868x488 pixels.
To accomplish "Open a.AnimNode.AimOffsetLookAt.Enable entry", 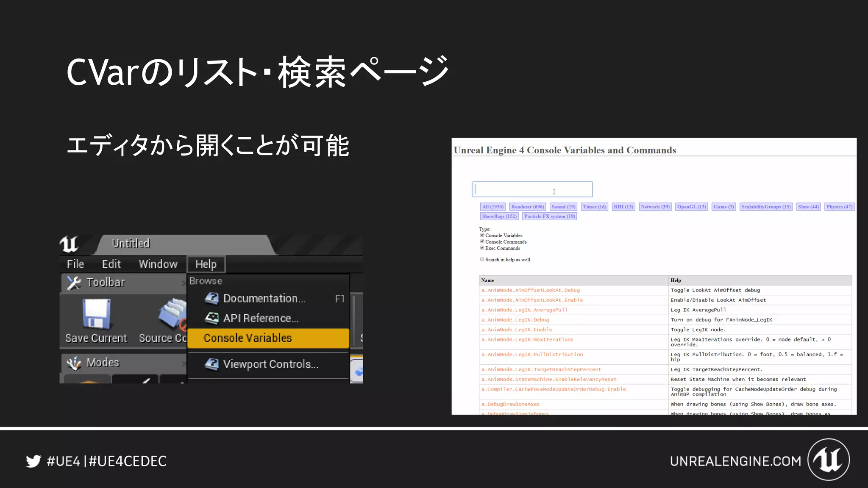I will [x=532, y=300].
